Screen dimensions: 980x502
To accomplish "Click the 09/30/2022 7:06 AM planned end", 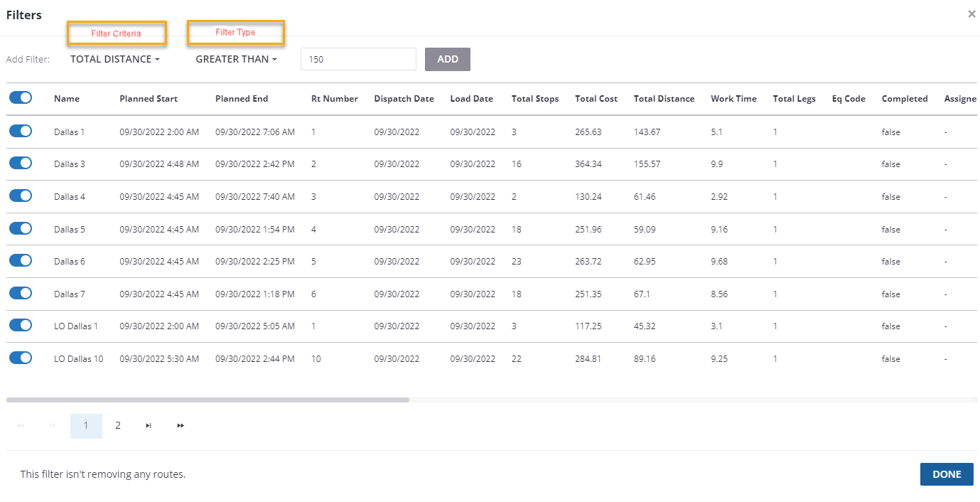I will (255, 132).
